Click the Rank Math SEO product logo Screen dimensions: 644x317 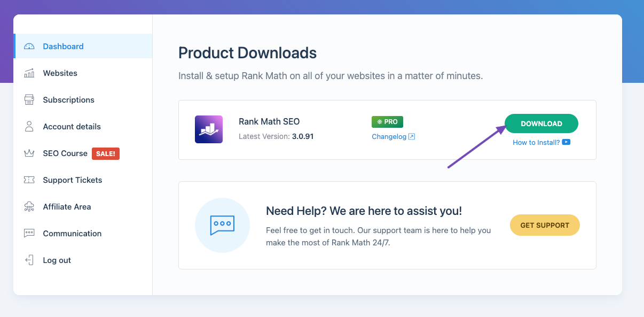click(x=209, y=129)
